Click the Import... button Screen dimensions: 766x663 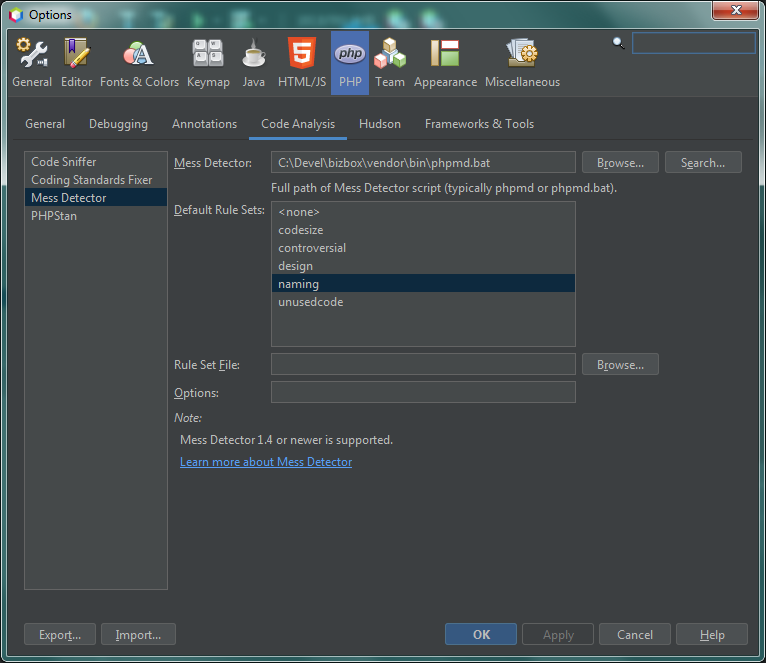tap(138, 634)
